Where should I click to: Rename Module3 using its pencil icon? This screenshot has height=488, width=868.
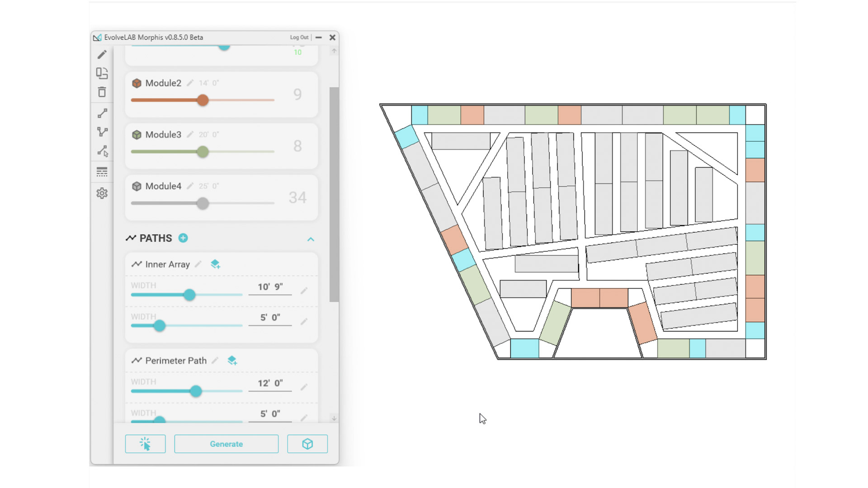(190, 135)
